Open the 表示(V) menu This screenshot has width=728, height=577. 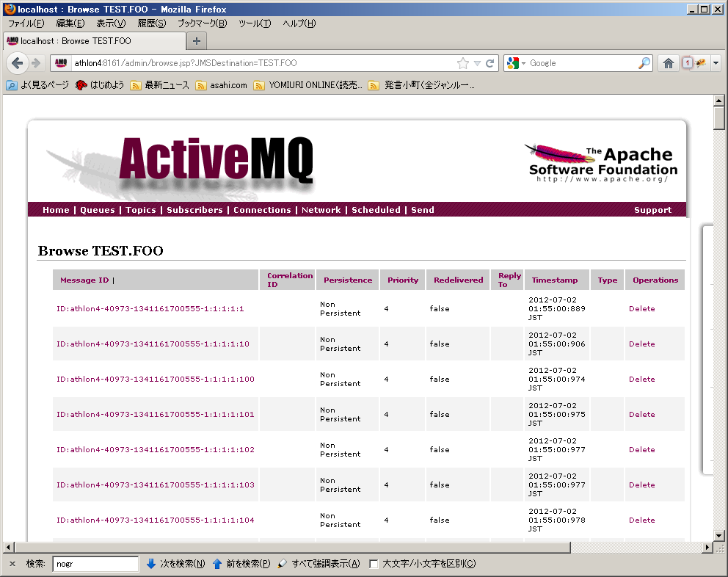coord(111,23)
